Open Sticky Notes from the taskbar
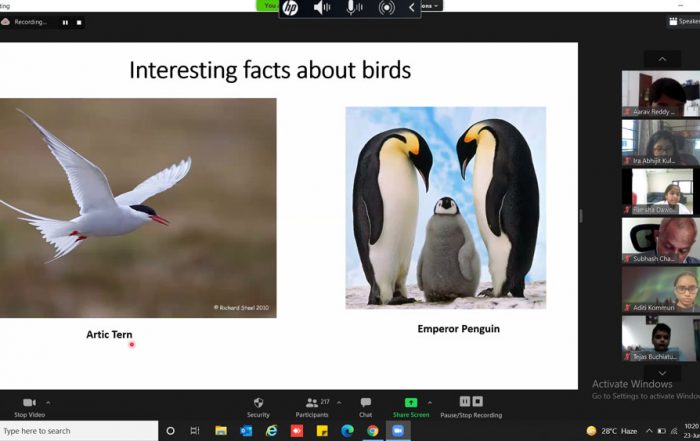Image resolution: width=700 pixels, height=441 pixels. [322, 431]
